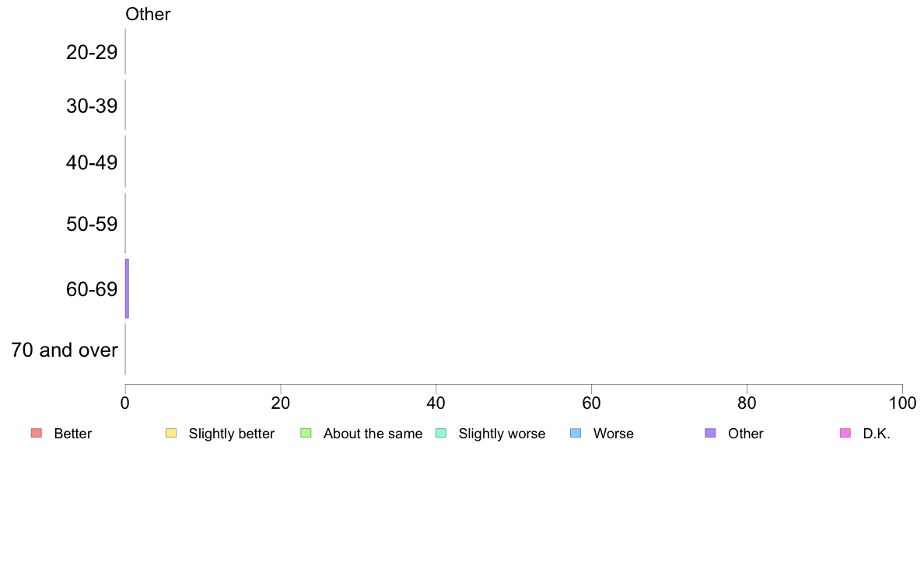The image size is (924, 572).
Task: Select the purple bar for 60-69
Action: pyautogui.click(x=127, y=288)
